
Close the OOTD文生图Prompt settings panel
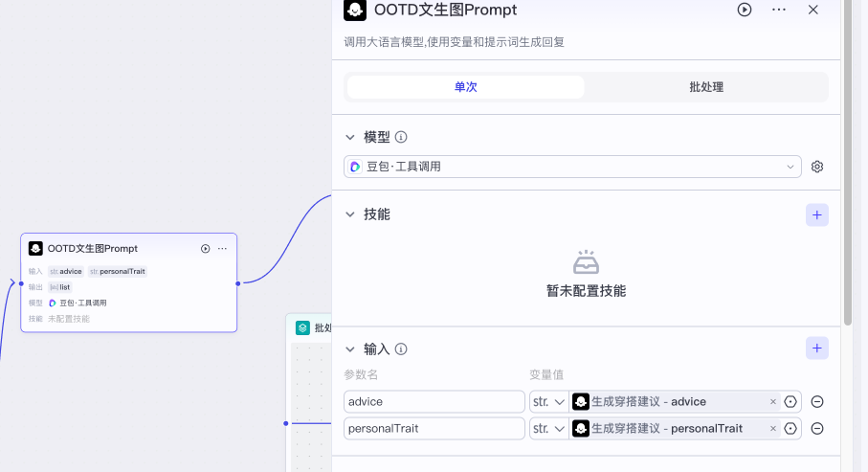pyautogui.click(x=813, y=10)
